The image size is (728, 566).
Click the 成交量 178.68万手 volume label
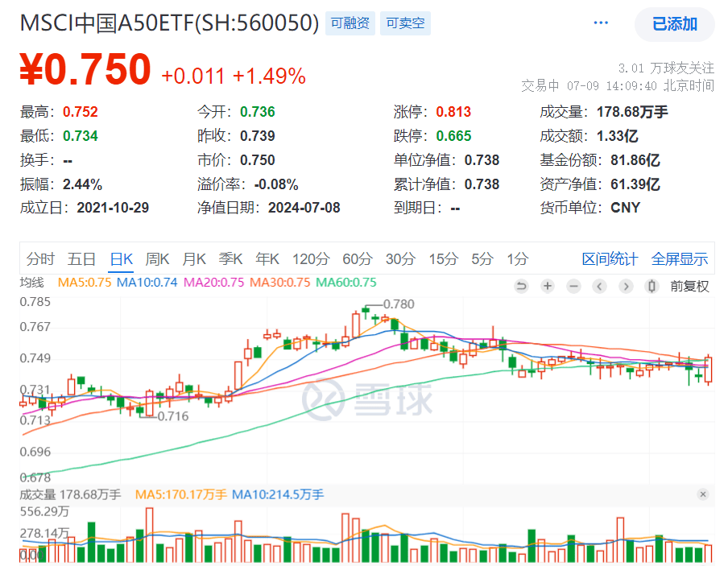pos(70,494)
